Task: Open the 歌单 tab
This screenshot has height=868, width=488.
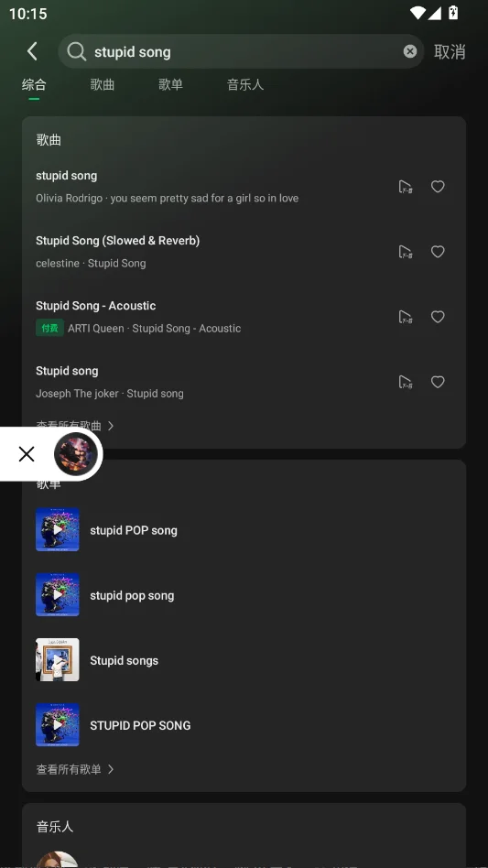Action: click(170, 85)
